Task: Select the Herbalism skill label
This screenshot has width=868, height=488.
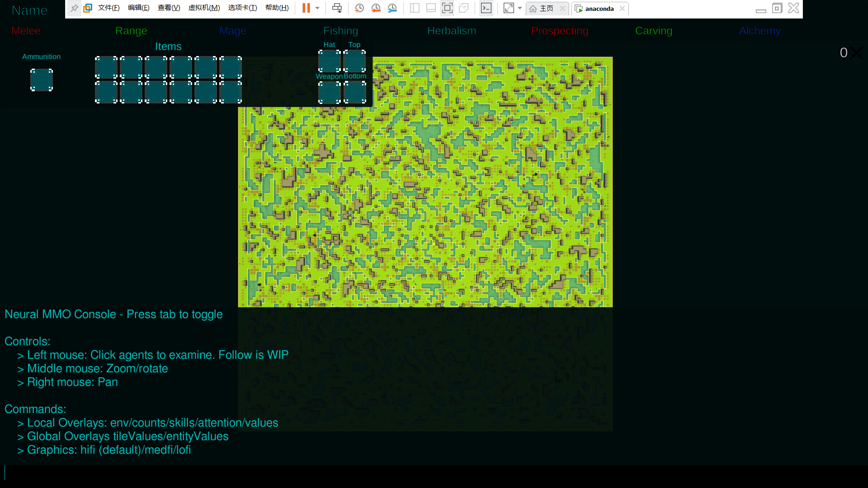Action: pyautogui.click(x=452, y=31)
